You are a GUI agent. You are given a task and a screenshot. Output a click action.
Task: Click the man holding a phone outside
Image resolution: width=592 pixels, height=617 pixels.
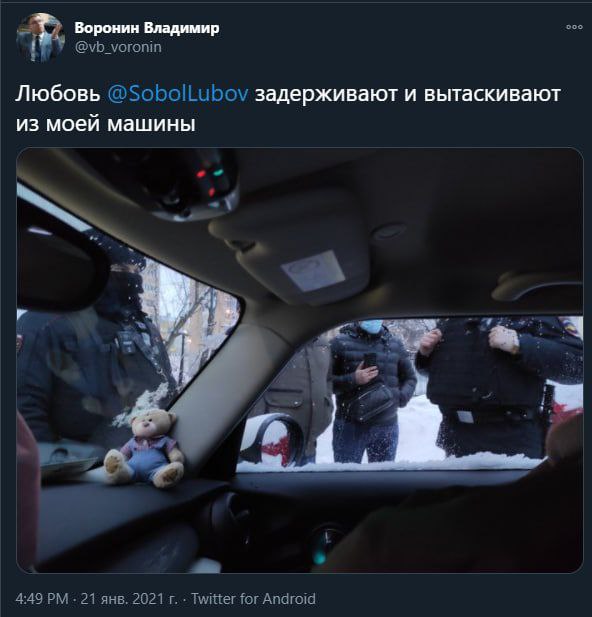[370, 391]
